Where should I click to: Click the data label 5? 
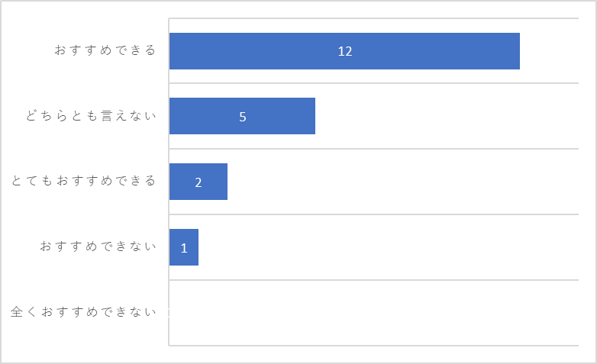point(243,117)
